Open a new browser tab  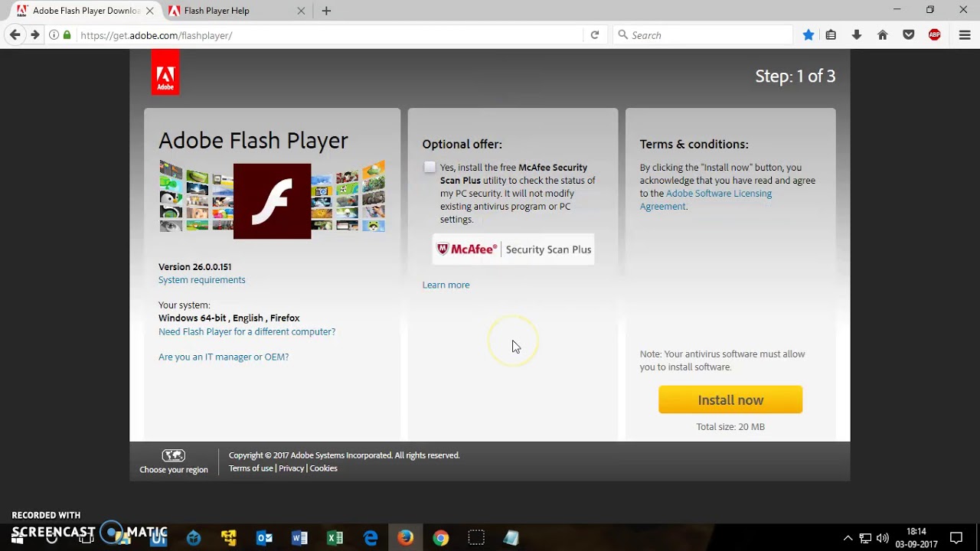point(326,11)
